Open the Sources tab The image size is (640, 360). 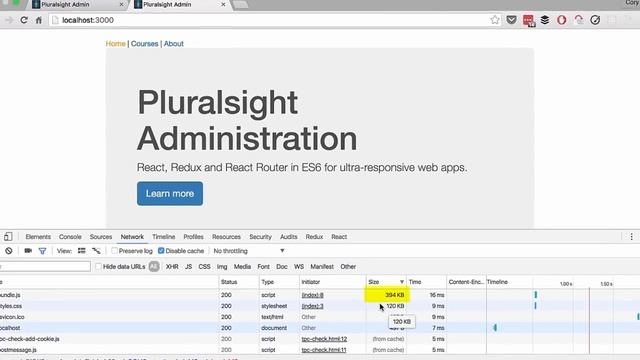pos(101,237)
